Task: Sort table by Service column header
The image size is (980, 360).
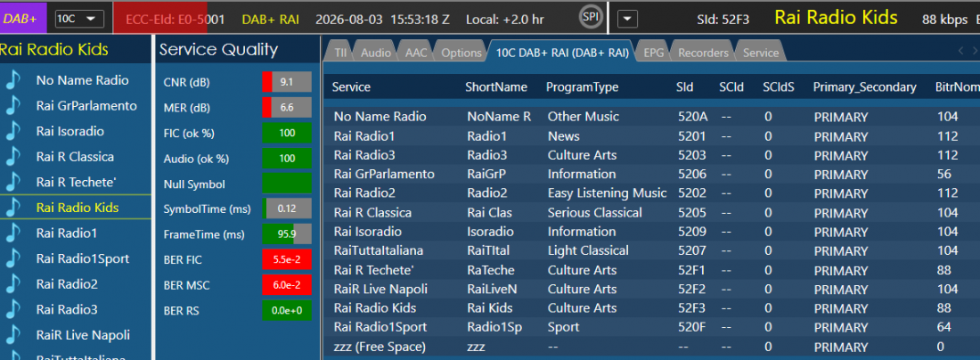Action: pos(351,87)
